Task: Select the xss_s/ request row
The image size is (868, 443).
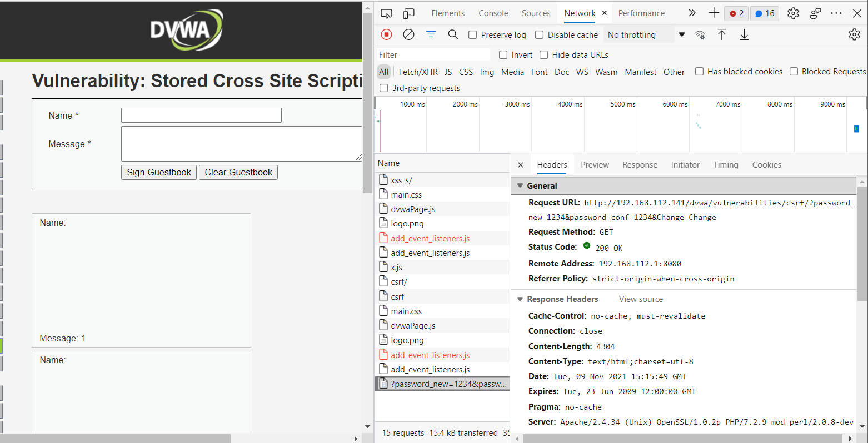Action: pyautogui.click(x=442, y=180)
